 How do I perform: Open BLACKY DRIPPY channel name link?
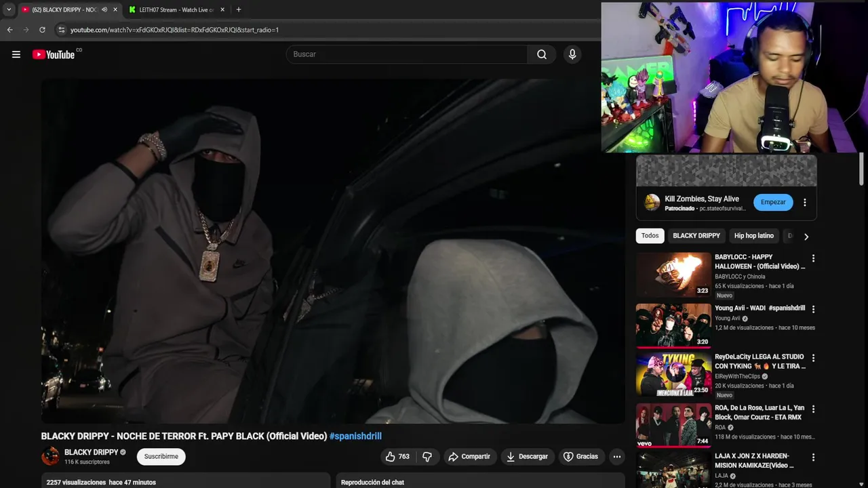click(91, 452)
